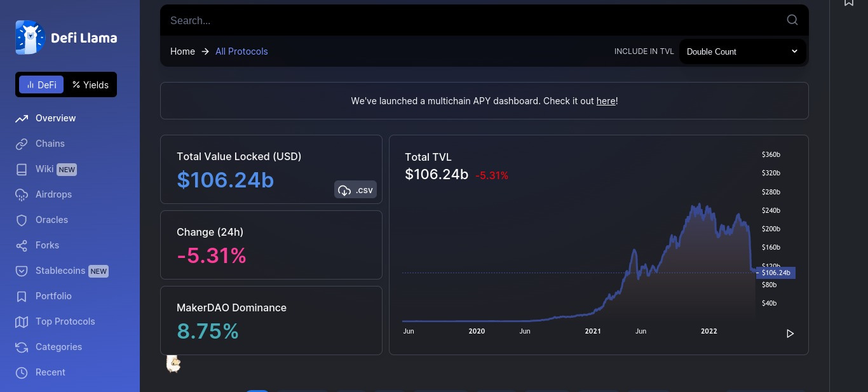868x392 pixels.
Task: Click the Airdrops cloud icon
Action: [22, 194]
